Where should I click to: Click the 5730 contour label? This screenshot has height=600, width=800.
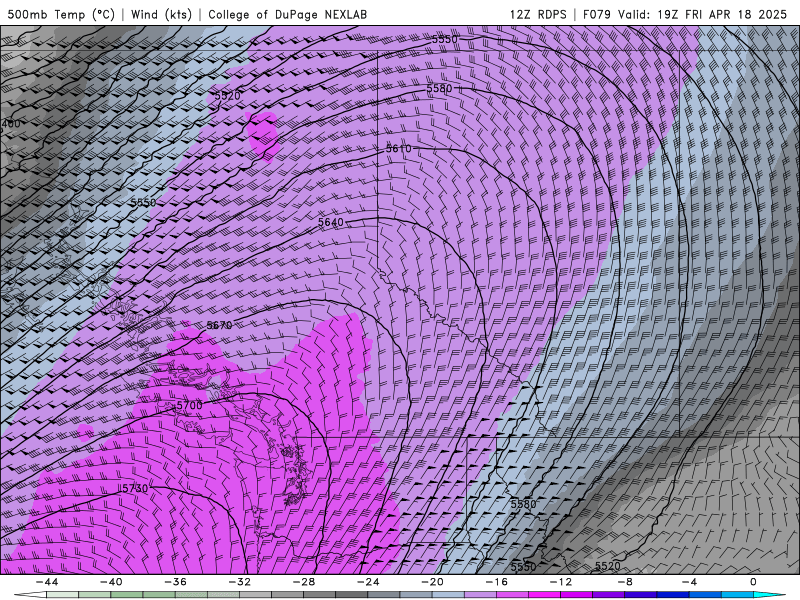135,488
